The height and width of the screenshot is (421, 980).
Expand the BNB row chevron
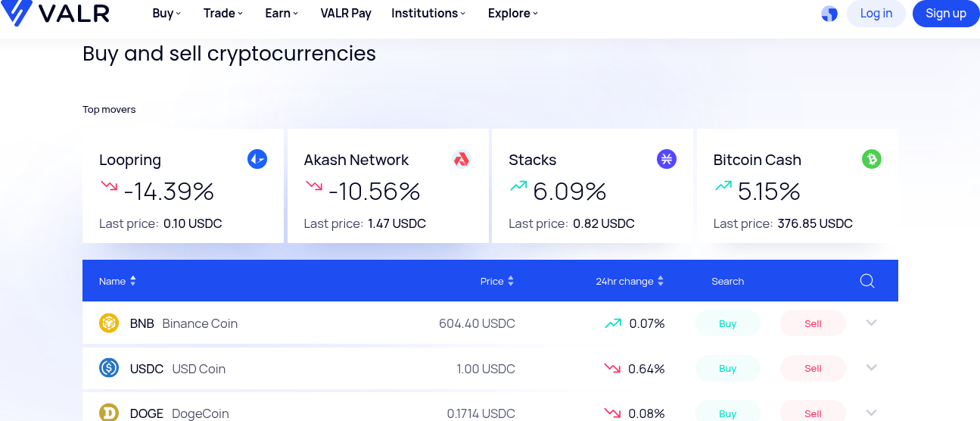[871, 323]
